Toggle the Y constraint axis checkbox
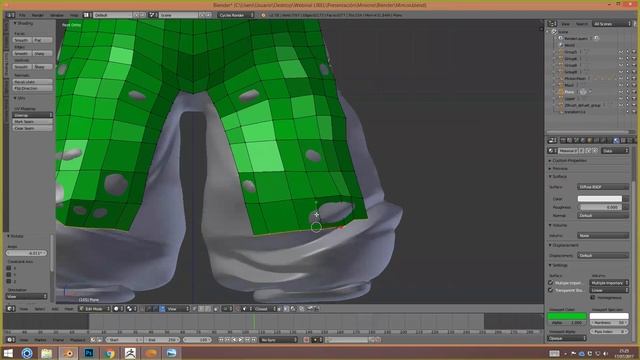Image resolution: width=640 pixels, height=360 pixels. pos(9,275)
